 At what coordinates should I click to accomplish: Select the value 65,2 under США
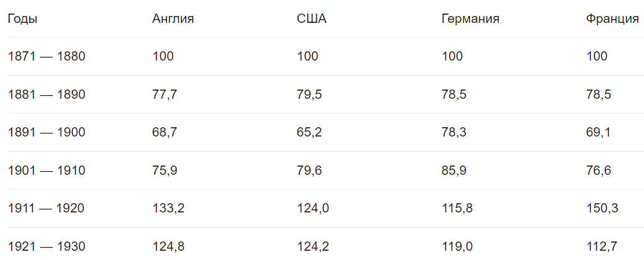tap(310, 132)
